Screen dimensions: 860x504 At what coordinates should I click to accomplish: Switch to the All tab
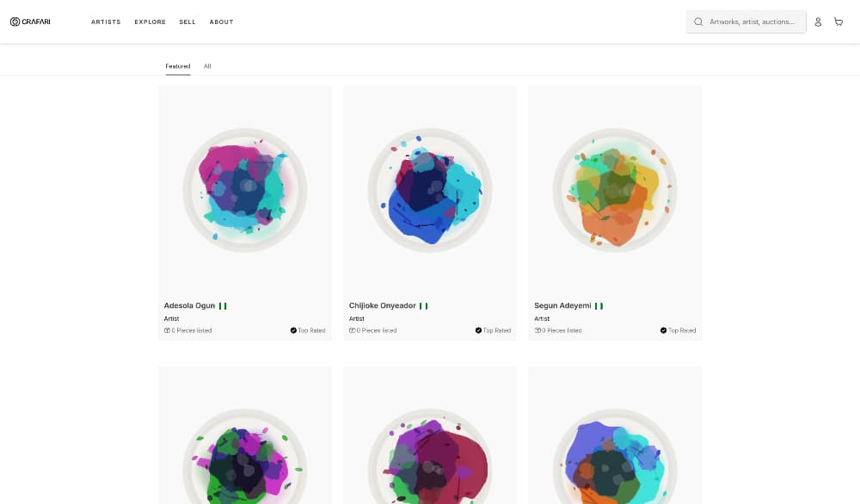pos(207,66)
